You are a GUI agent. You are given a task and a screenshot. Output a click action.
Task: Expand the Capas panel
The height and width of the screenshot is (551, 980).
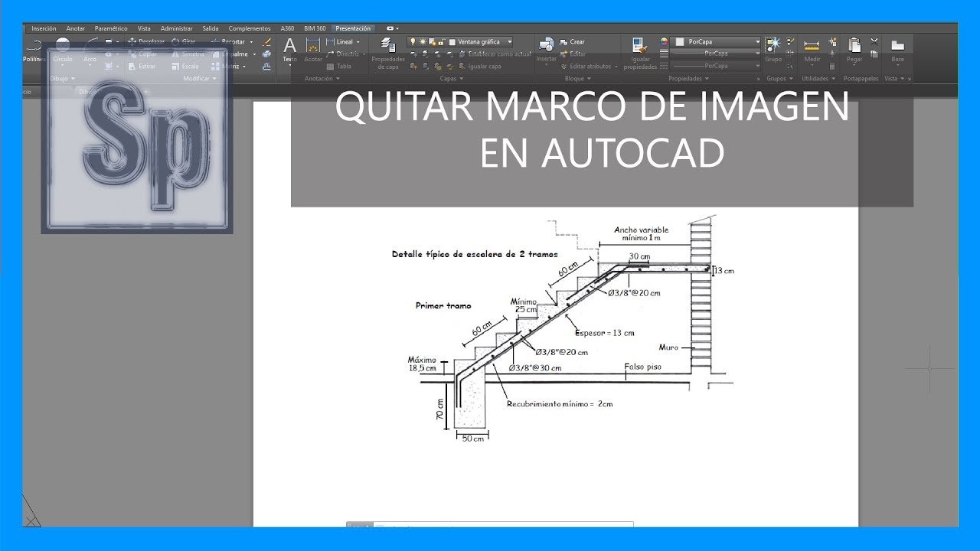pyautogui.click(x=452, y=78)
